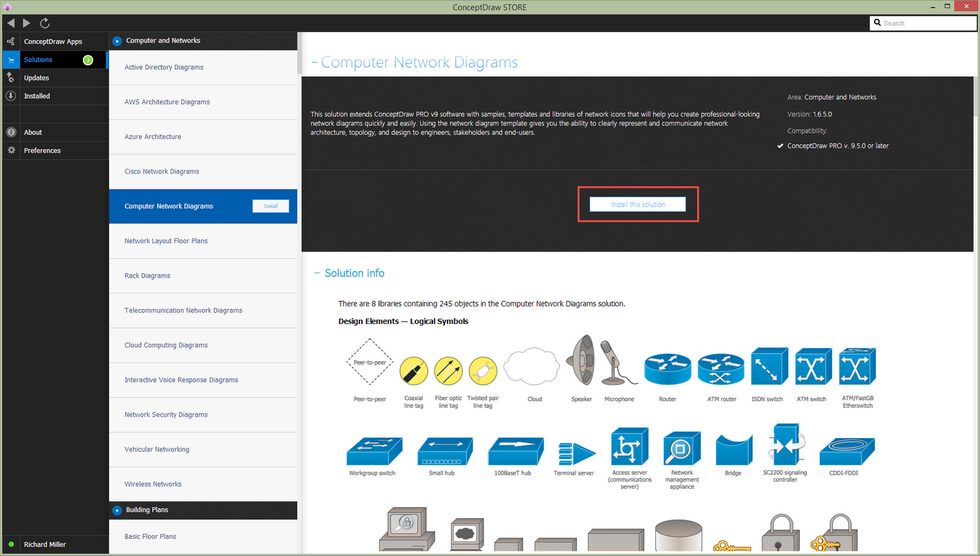This screenshot has height=556, width=980.
Task: Open AWS Architecture Diagrams solution
Action: coord(203,102)
